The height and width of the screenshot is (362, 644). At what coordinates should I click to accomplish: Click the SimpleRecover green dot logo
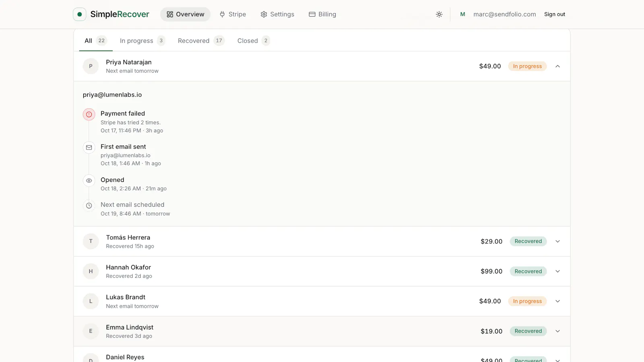click(x=80, y=14)
